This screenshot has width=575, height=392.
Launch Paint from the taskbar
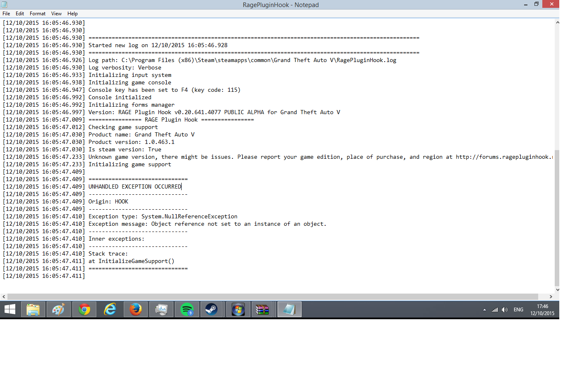pos(59,309)
